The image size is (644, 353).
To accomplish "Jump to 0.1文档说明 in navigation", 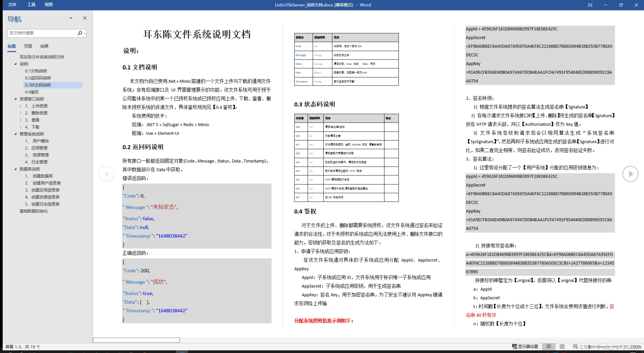I will tap(36, 71).
